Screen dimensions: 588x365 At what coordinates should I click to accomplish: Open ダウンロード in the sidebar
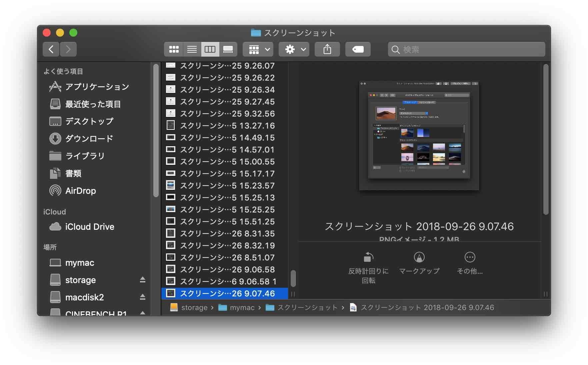(x=81, y=139)
